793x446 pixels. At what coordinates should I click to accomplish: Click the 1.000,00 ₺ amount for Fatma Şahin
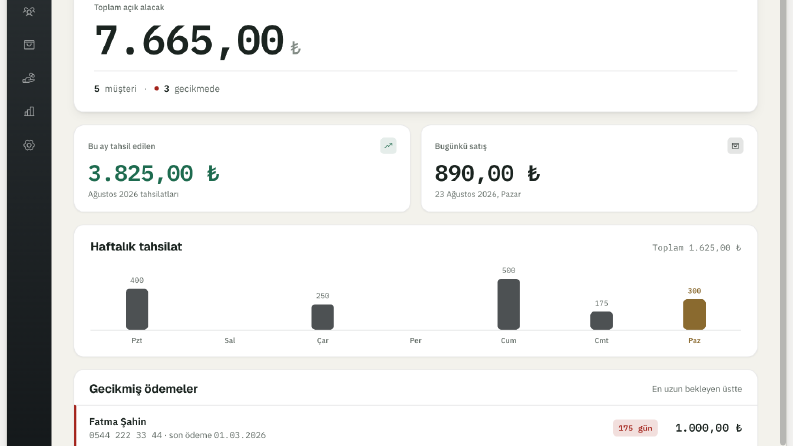click(709, 428)
